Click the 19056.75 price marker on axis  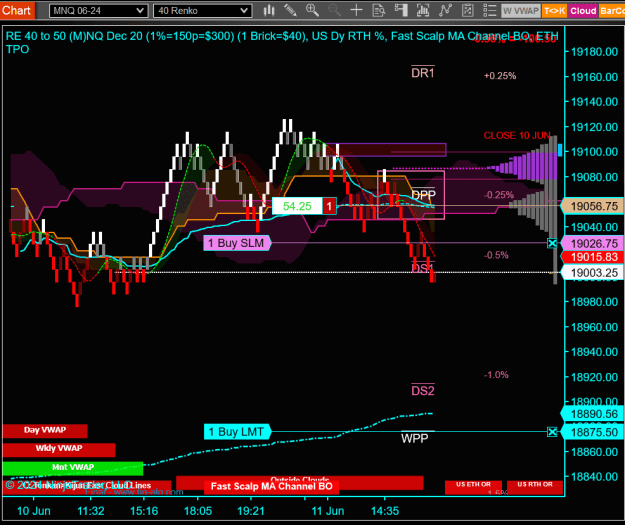tap(593, 206)
